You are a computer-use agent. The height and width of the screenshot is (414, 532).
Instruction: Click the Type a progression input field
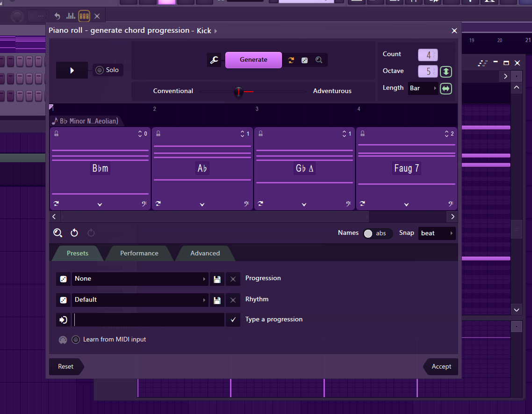tap(148, 320)
